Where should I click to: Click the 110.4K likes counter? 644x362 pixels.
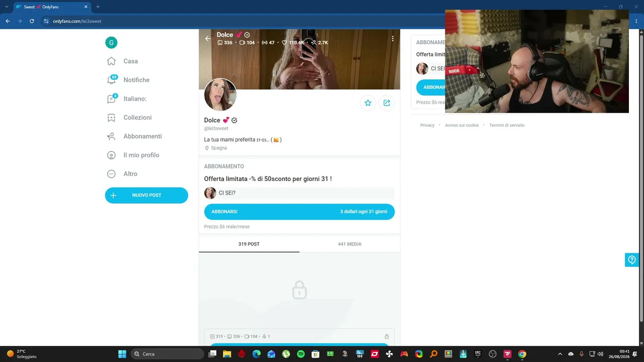[x=293, y=43]
